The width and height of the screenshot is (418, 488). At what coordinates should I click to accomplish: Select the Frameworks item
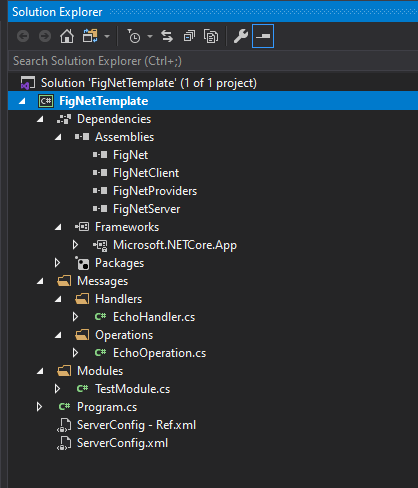pyautogui.click(x=127, y=227)
